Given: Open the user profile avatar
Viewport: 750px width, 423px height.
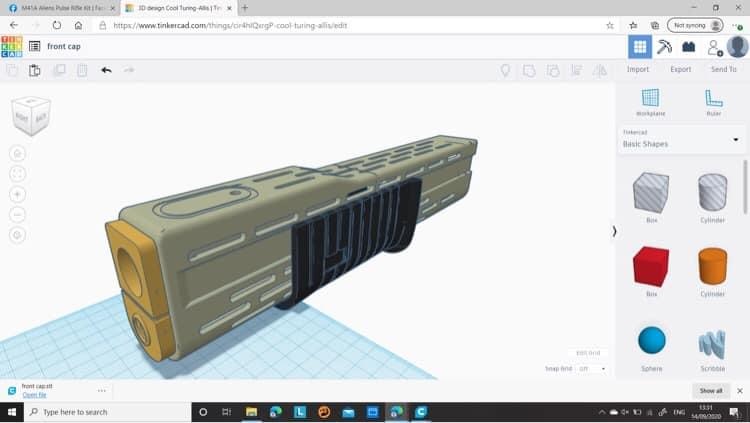Looking at the screenshot, I should (x=737, y=46).
